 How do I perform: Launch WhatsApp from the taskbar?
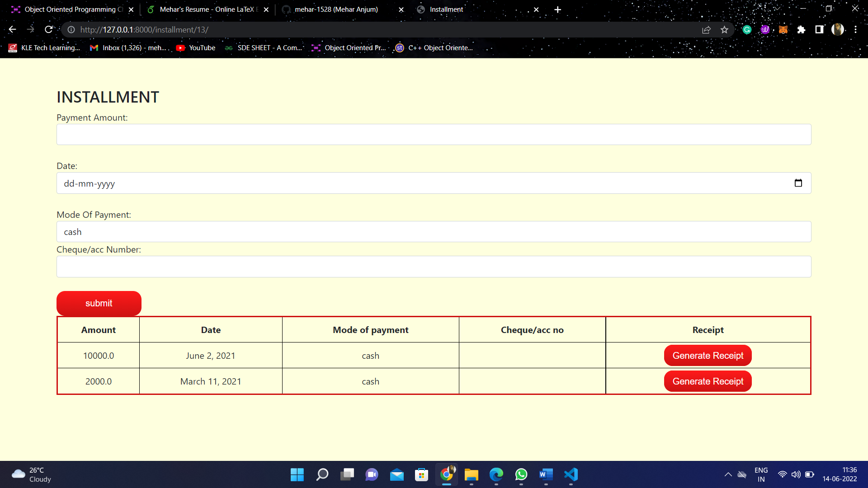click(521, 475)
